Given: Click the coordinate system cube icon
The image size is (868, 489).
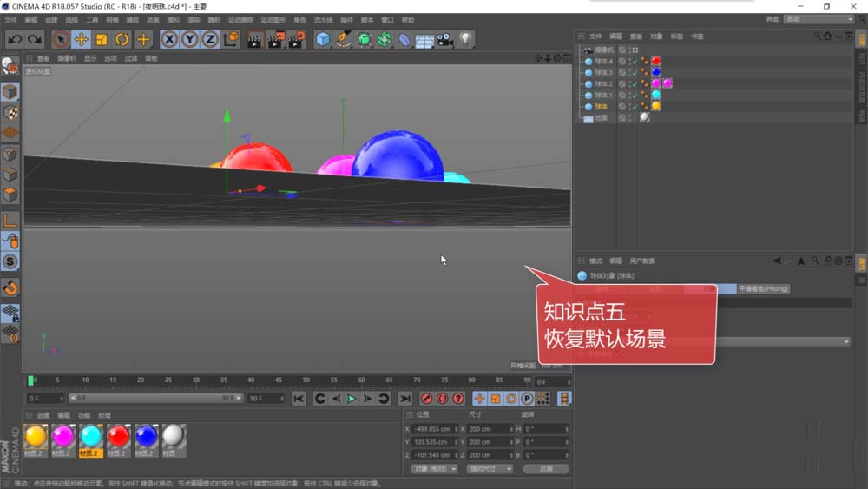Looking at the screenshot, I should coord(231,39).
